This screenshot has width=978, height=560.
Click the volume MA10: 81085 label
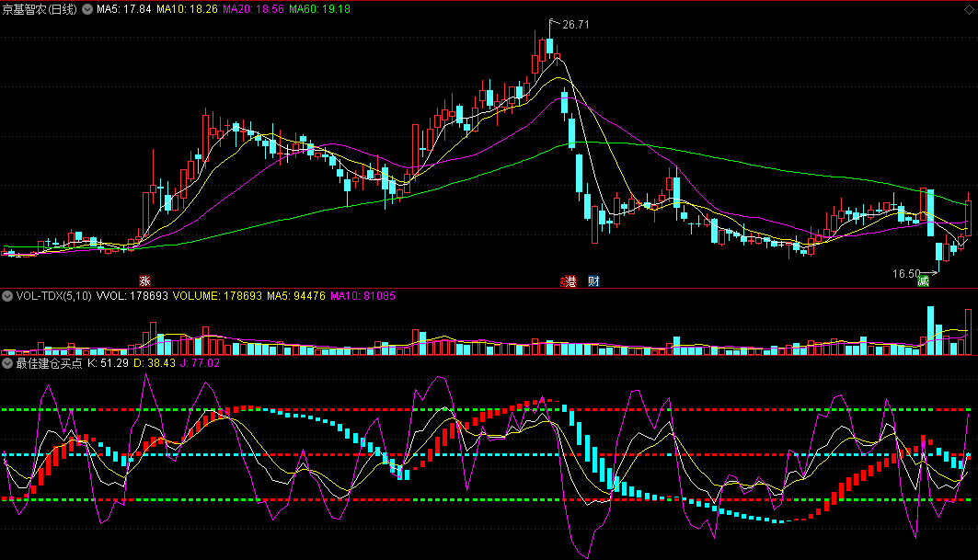point(363,296)
